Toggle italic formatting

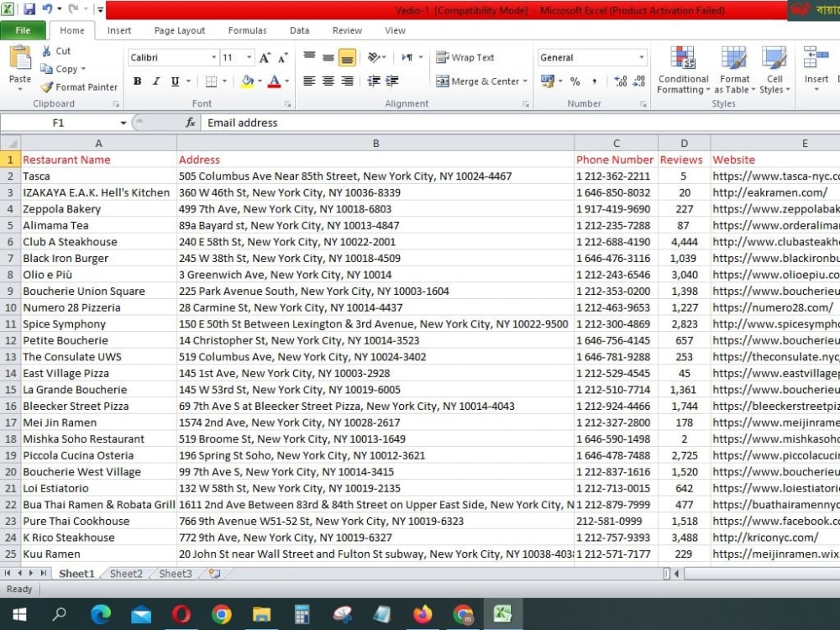click(x=155, y=81)
